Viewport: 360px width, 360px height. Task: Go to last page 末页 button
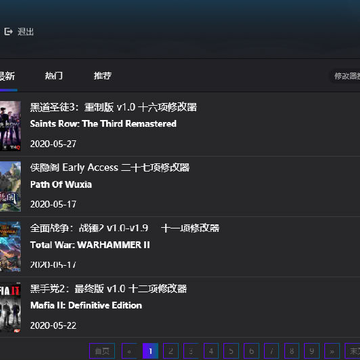click(x=352, y=351)
